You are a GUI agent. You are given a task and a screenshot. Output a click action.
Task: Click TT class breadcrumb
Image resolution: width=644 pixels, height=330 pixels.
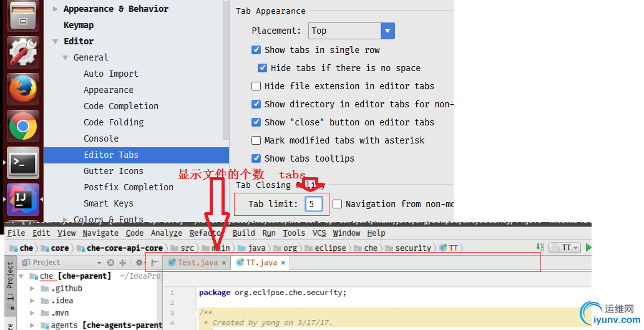click(449, 248)
